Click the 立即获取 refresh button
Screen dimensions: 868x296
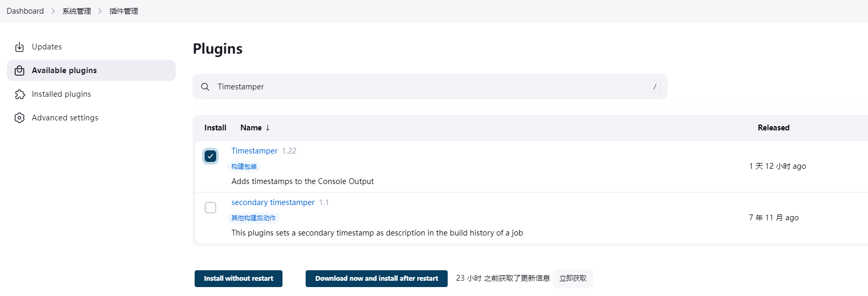point(573,279)
